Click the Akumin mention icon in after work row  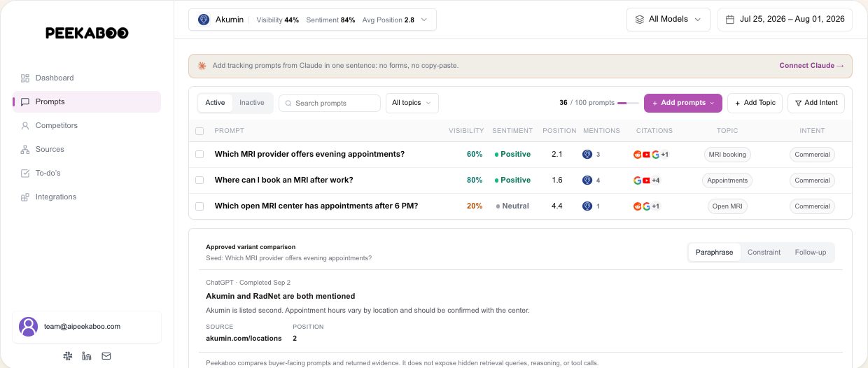coord(587,181)
